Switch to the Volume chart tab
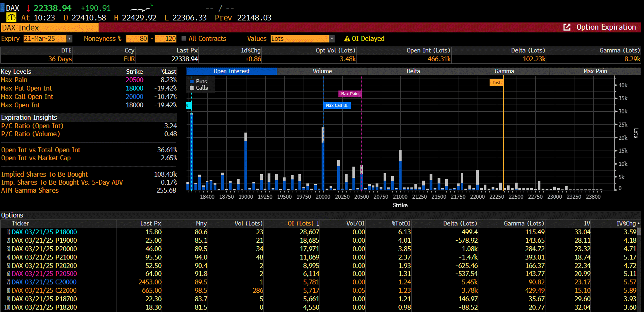The width and height of the screenshot is (644, 312). pos(322,71)
